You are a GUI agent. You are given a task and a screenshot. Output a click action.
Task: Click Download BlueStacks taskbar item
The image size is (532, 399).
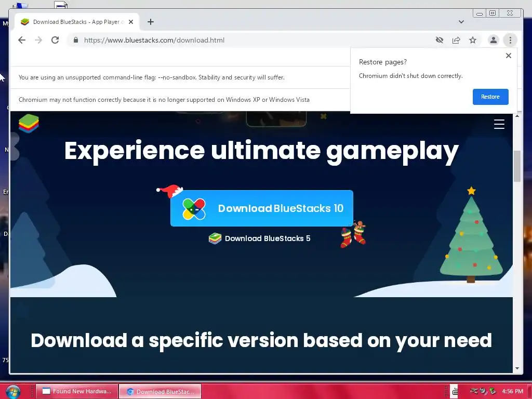coord(160,391)
